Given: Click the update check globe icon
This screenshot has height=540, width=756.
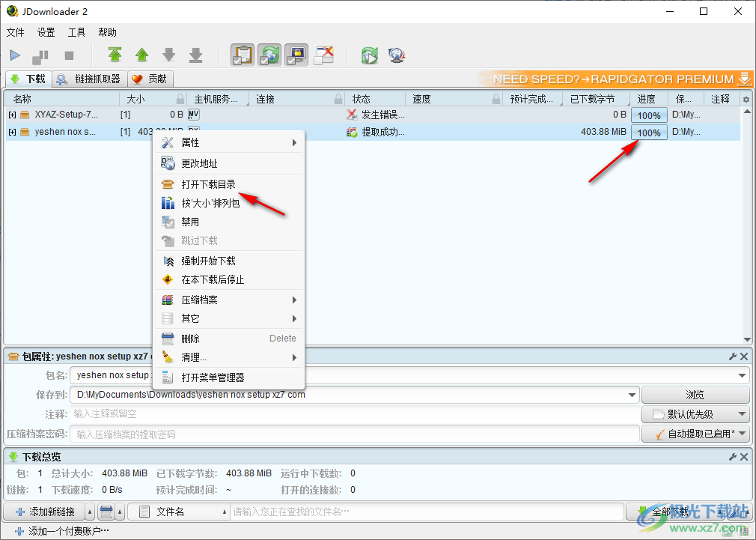Looking at the screenshot, I should [x=396, y=55].
